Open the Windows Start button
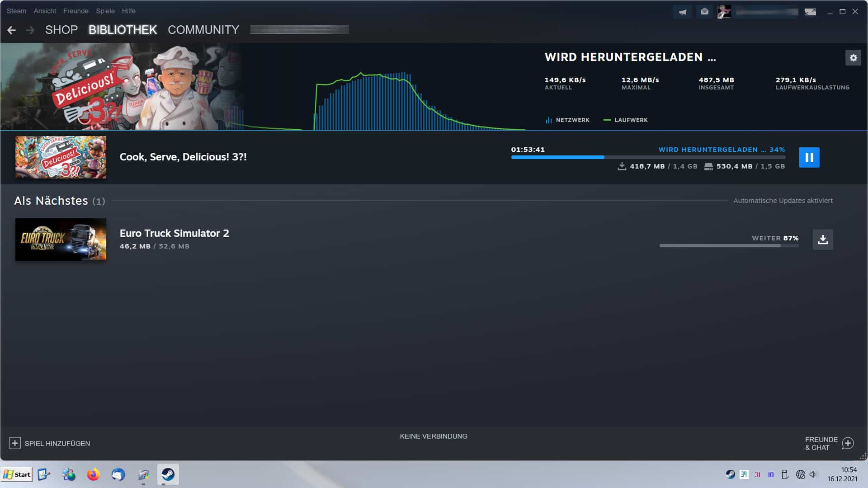Image resolution: width=868 pixels, height=488 pixels. (x=17, y=474)
